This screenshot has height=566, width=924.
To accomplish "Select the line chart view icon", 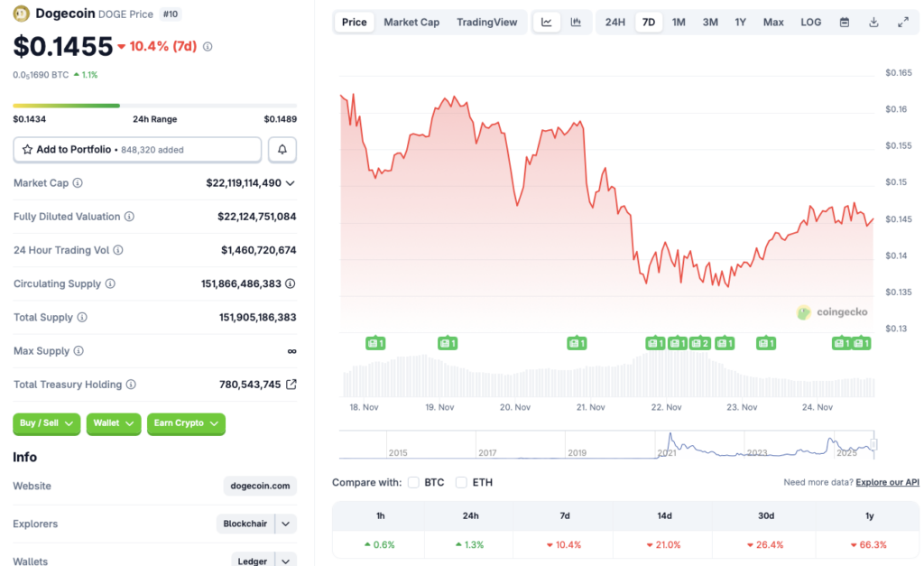I will (x=546, y=22).
